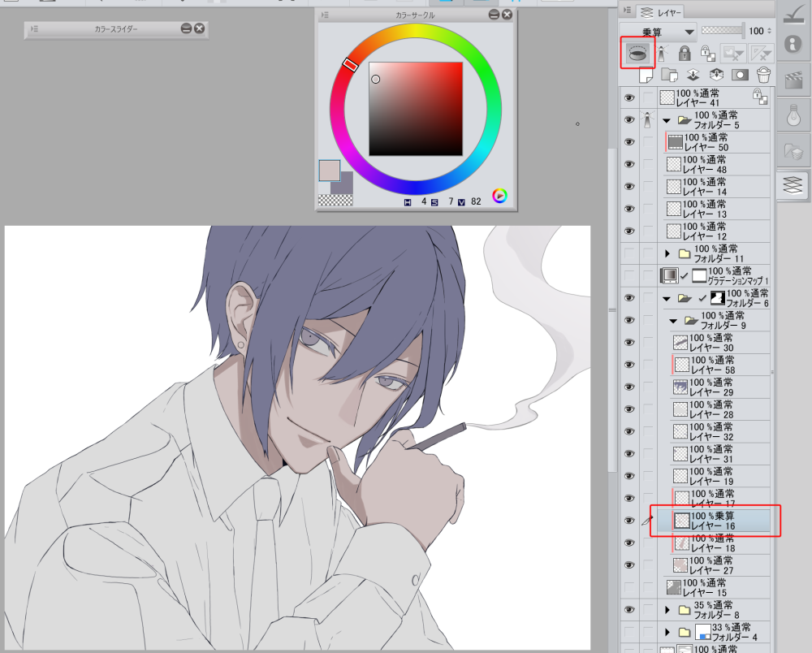812x653 pixels.
Task: Show hidden フォルダー 11 via eye box
Action: click(629, 253)
